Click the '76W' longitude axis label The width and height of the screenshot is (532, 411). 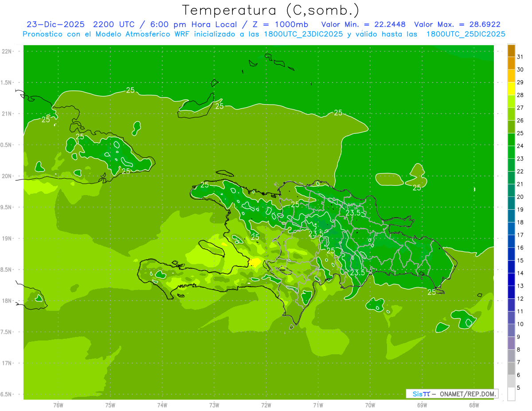pyautogui.click(x=58, y=405)
